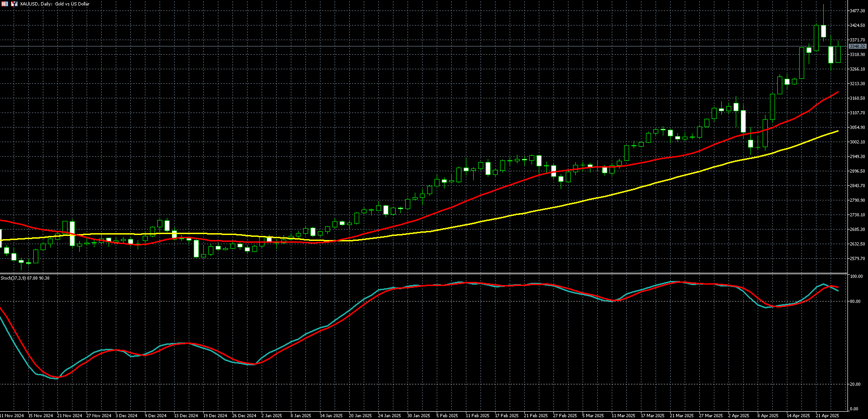Image resolution: width=868 pixels, height=419 pixels.
Task: Click the 2 Jan 2025 date label
Action: point(272,415)
